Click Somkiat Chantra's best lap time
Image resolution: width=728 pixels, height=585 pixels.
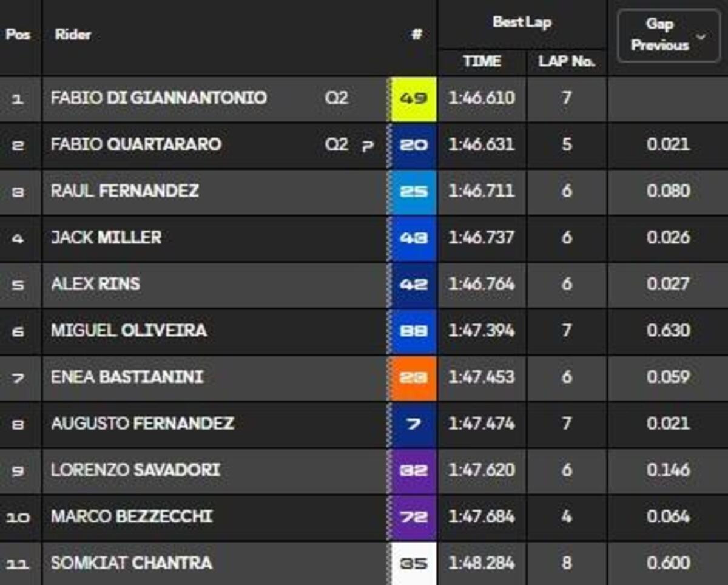(482, 563)
